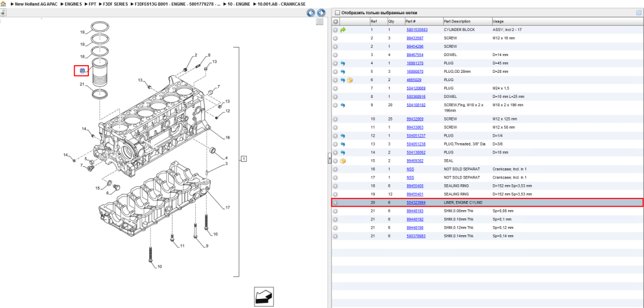Viewport: 644px width, 308px height.
Task: Click the 'SEAL' description cell
Action: [x=448, y=160]
